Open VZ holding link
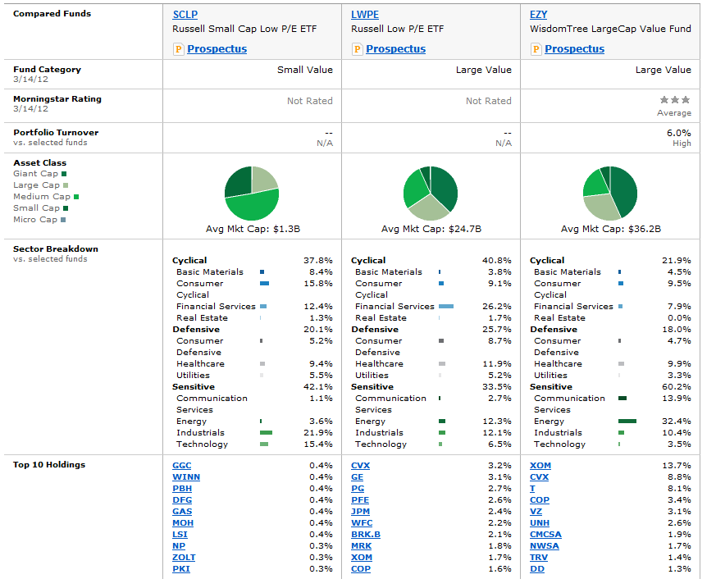This screenshot has width=716, height=588. click(536, 511)
